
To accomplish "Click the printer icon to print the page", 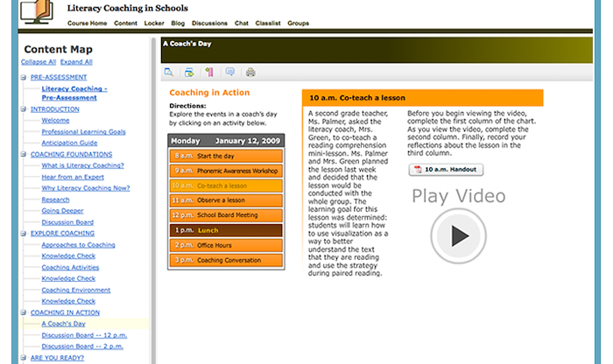I will click(x=250, y=73).
